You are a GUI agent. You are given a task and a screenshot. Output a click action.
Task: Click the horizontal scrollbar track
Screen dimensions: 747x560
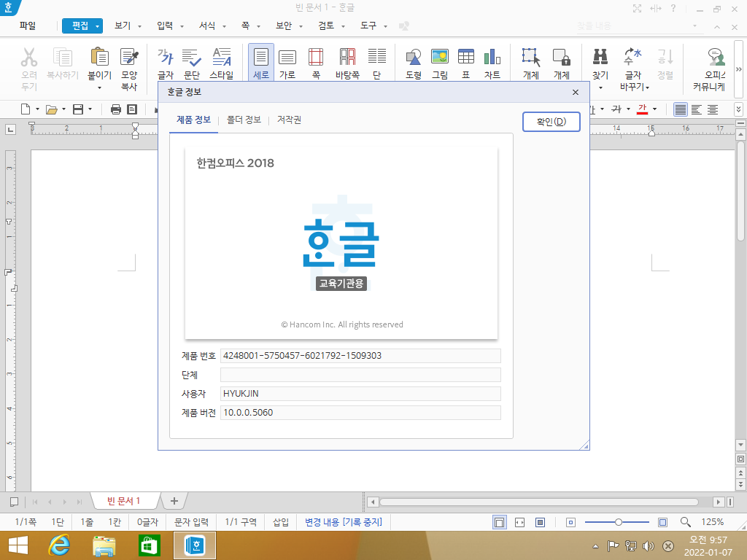539,502
